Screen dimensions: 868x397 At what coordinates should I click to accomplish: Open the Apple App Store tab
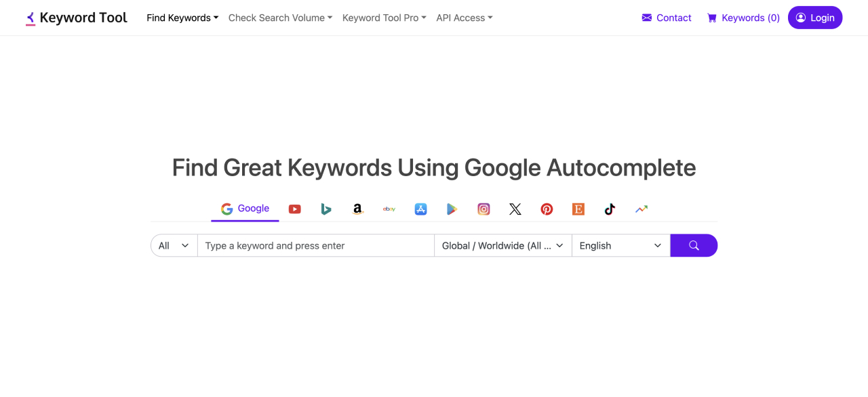point(420,209)
